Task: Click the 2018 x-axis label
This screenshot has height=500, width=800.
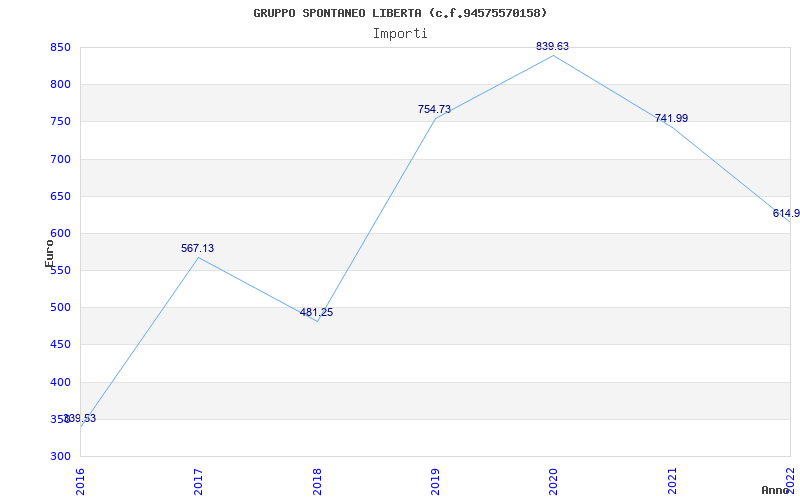Action: [x=317, y=481]
